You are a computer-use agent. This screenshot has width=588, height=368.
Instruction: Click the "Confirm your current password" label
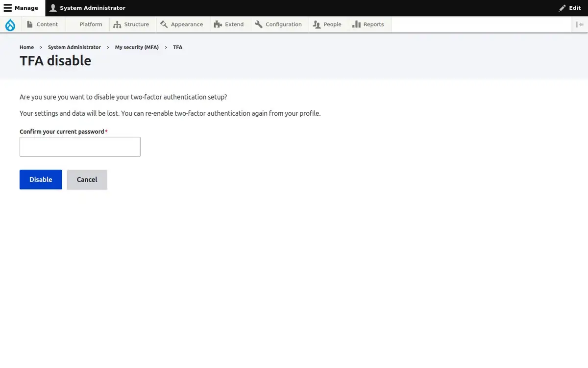pos(62,131)
